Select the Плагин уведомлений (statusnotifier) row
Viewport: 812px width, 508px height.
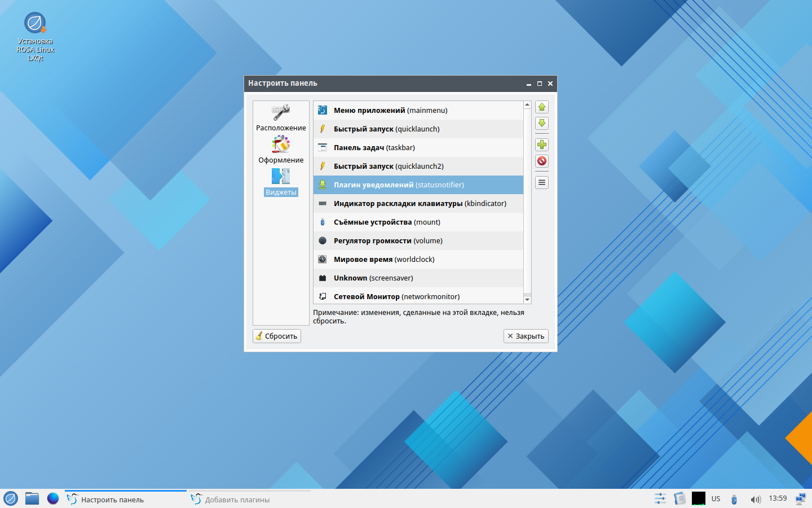coord(418,185)
